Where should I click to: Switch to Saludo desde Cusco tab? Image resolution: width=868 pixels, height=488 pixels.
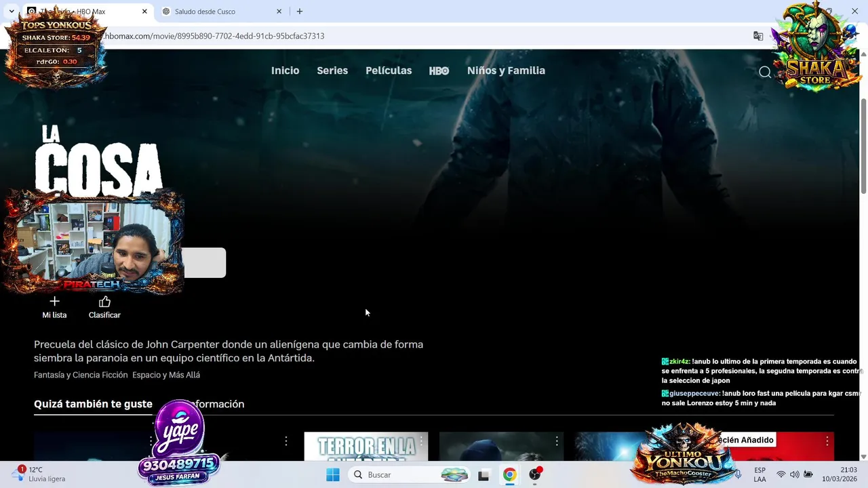point(220,12)
